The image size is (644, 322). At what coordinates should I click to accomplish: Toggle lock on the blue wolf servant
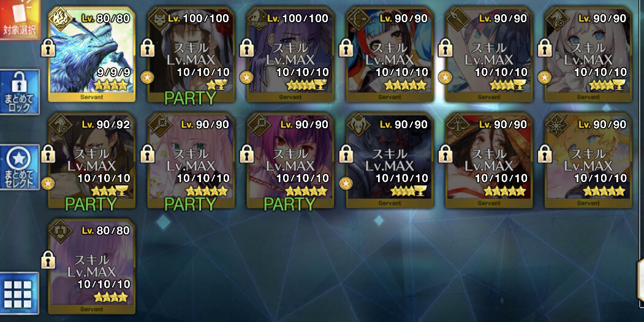[x=48, y=48]
